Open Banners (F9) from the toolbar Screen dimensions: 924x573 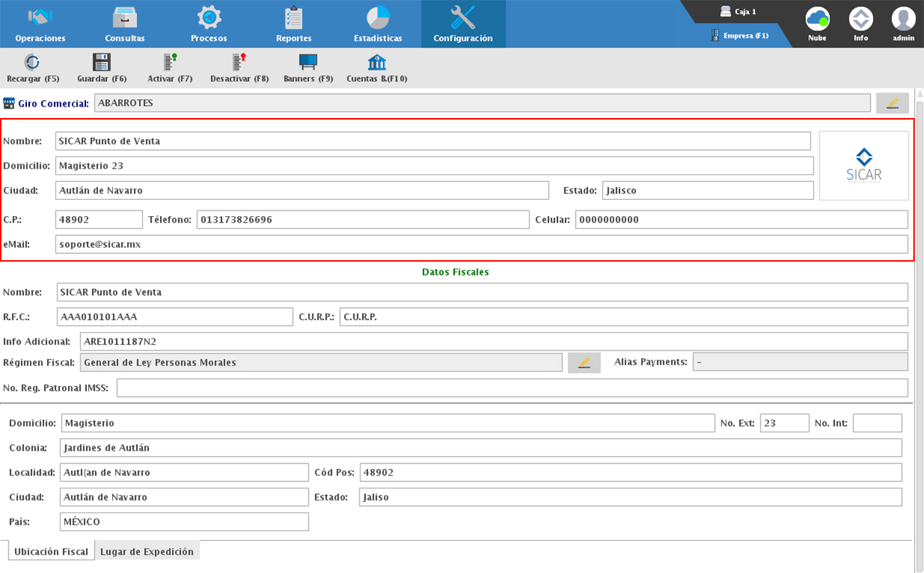308,63
